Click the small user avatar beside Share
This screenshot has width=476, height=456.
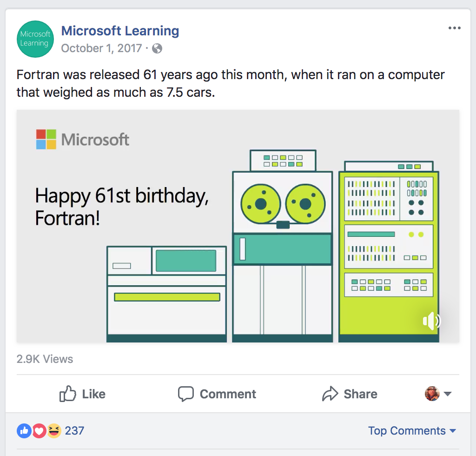coord(432,394)
